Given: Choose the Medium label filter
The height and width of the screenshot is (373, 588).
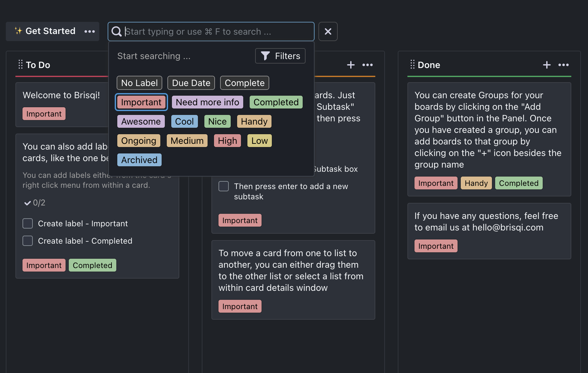Looking at the screenshot, I should pos(187,141).
